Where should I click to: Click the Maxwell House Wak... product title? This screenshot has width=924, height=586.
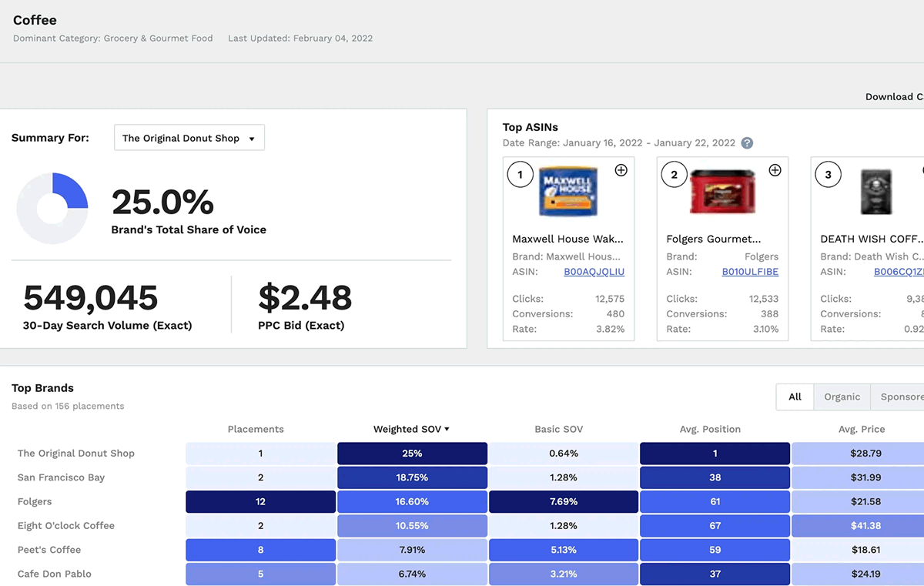pyautogui.click(x=568, y=239)
